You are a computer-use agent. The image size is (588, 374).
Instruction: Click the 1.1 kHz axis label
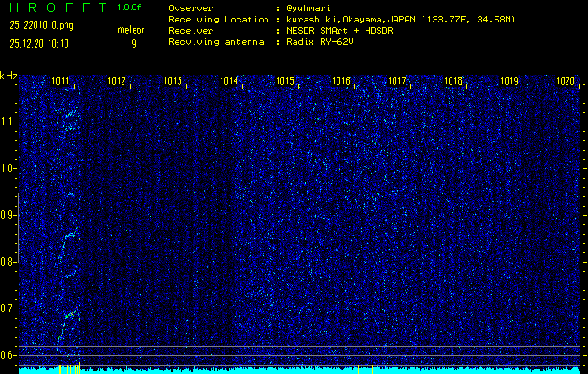pos(7,122)
